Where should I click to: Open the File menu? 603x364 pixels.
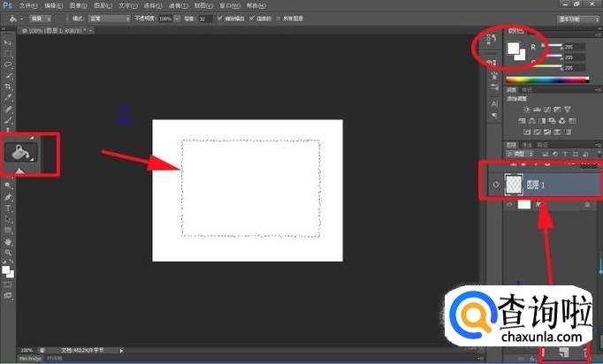pyautogui.click(x=28, y=6)
